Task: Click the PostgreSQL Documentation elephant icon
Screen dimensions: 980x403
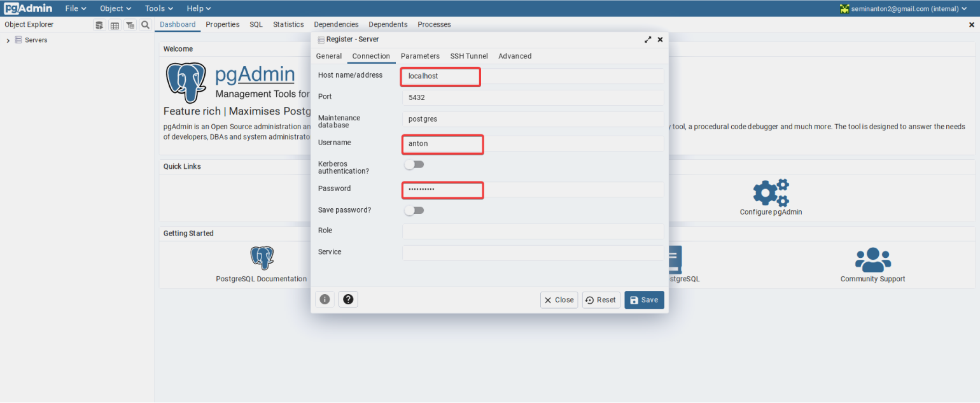Action: pos(262,258)
